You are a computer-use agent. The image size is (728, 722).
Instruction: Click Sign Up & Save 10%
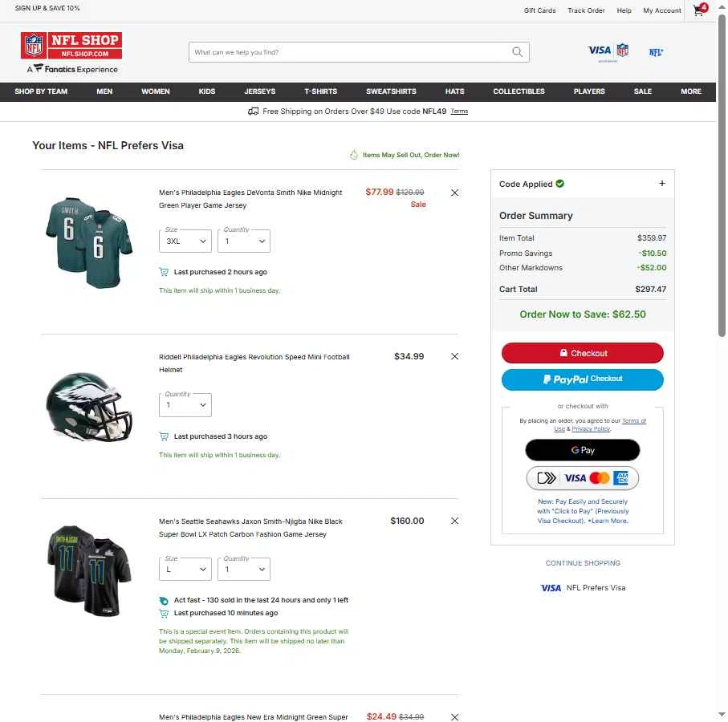coord(47,8)
